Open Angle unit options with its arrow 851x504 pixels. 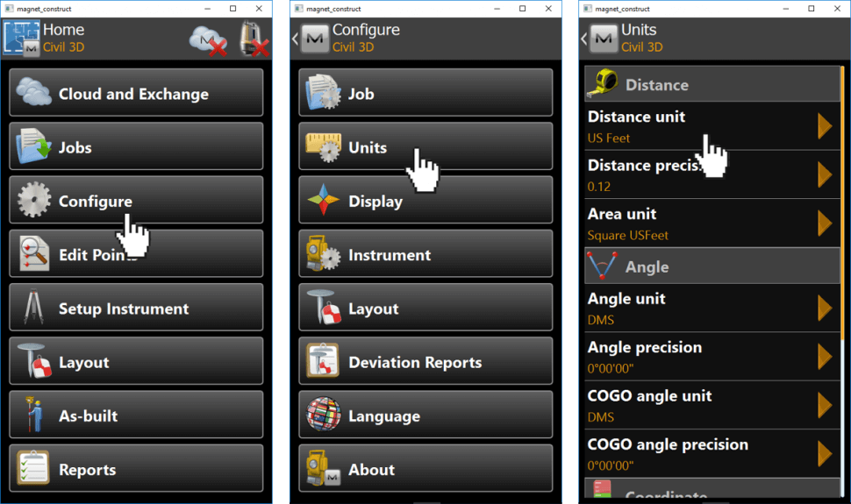pyautogui.click(x=825, y=309)
